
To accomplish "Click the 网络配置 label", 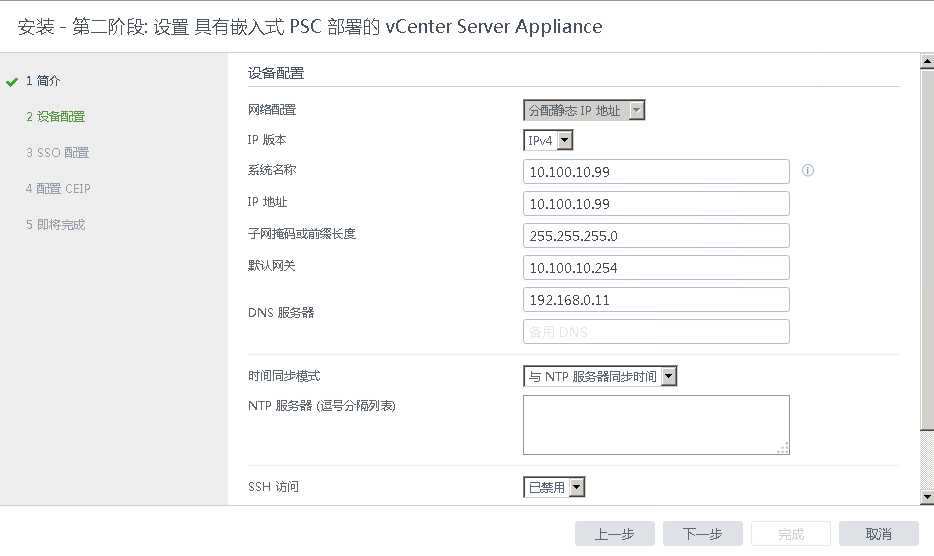I will pyautogui.click(x=272, y=110).
